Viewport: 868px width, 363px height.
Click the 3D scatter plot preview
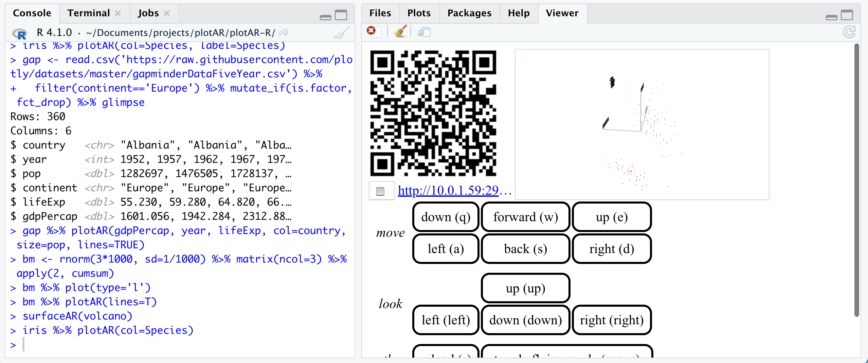pyautogui.click(x=642, y=125)
